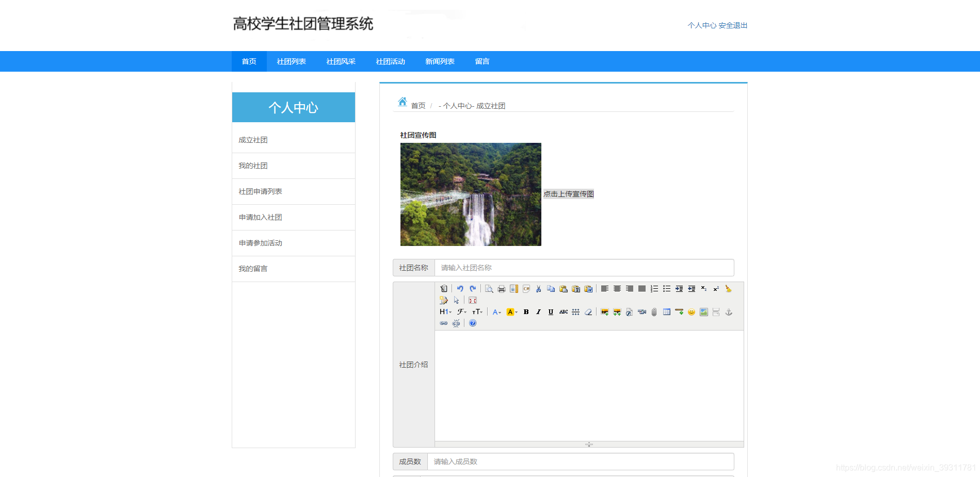This screenshot has height=477, width=980.
Task: Click the HTML source code icon
Action: pos(444,289)
